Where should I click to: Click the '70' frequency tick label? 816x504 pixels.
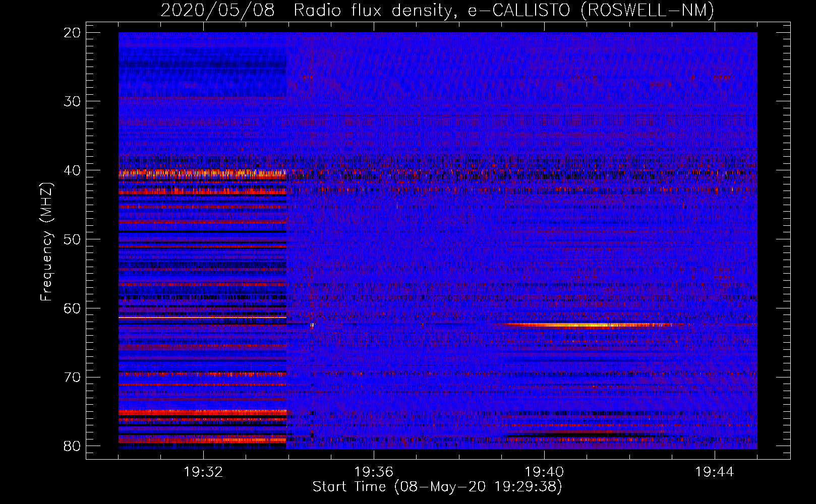[72, 377]
